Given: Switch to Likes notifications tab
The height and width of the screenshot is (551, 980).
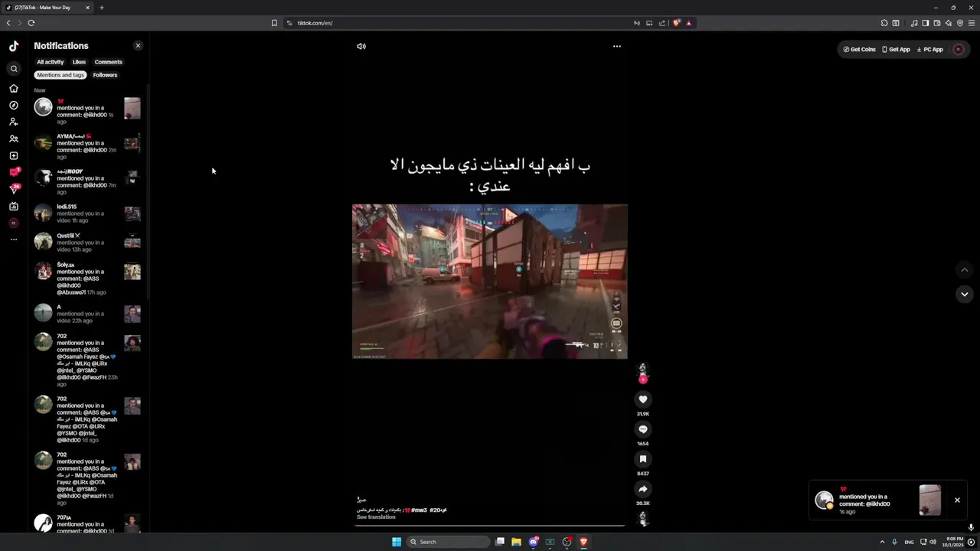Looking at the screenshot, I should pos(79,62).
